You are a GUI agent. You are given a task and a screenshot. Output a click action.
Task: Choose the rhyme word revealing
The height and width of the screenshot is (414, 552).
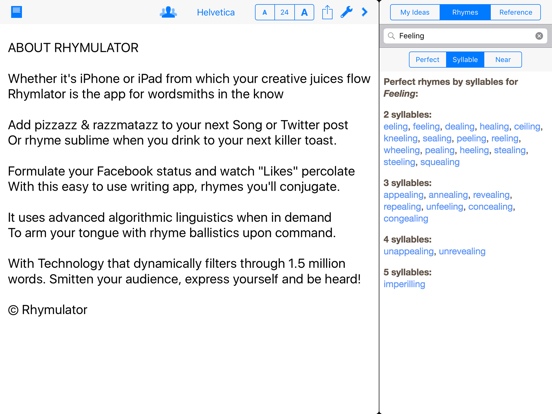(491, 195)
